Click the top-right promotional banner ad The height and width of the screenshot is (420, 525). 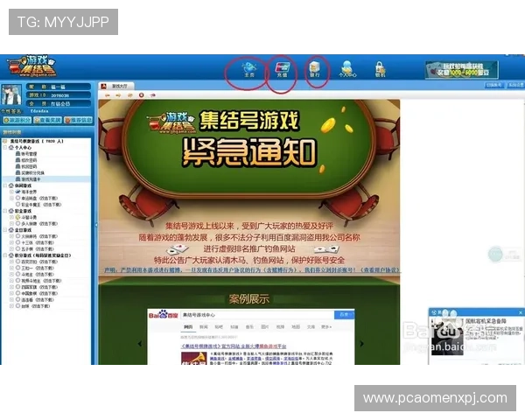pos(461,70)
